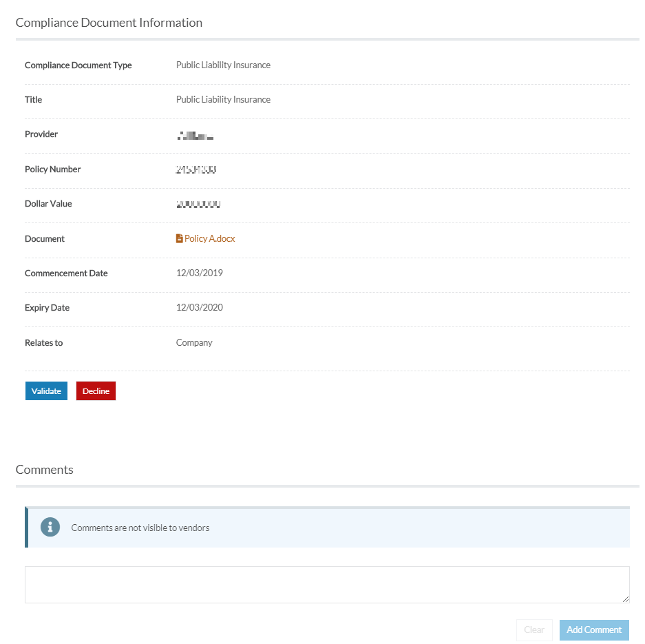Click the 'not visible to vendors' notice text
This screenshot has width=645, height=644.
pyautogui.click(x=140, y=528)
